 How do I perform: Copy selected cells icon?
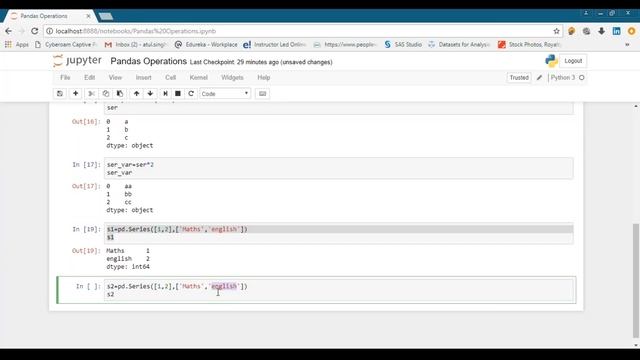(x=106, y=93)
